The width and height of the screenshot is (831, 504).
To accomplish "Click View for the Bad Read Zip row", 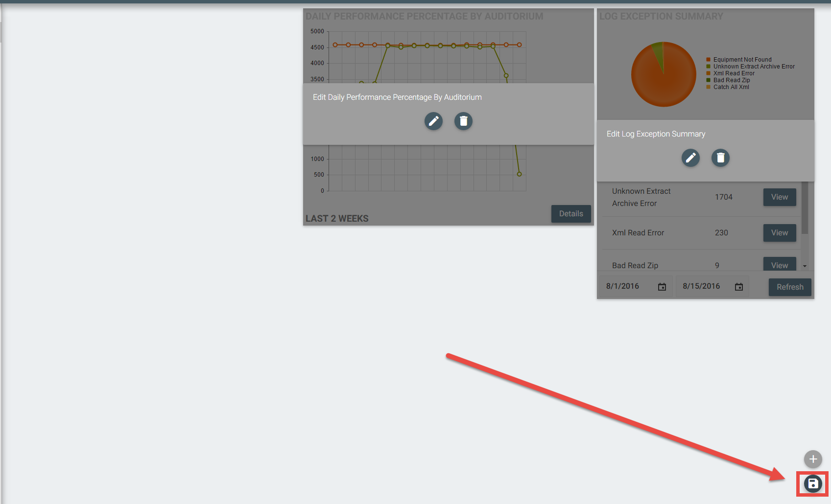I will tap(779, 265).
